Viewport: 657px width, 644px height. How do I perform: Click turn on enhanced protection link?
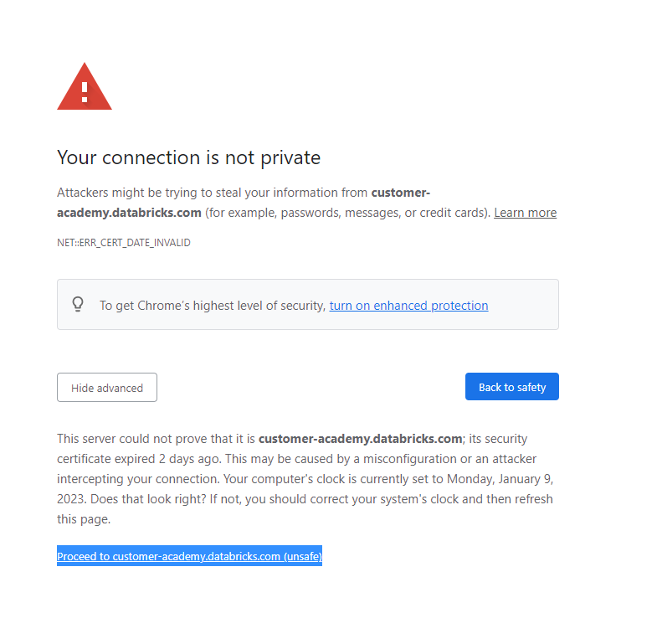408,306
